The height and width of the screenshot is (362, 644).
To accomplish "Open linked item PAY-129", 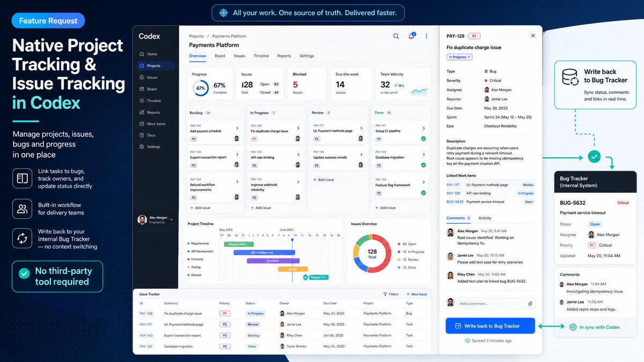I will click(x=453, y=193).
